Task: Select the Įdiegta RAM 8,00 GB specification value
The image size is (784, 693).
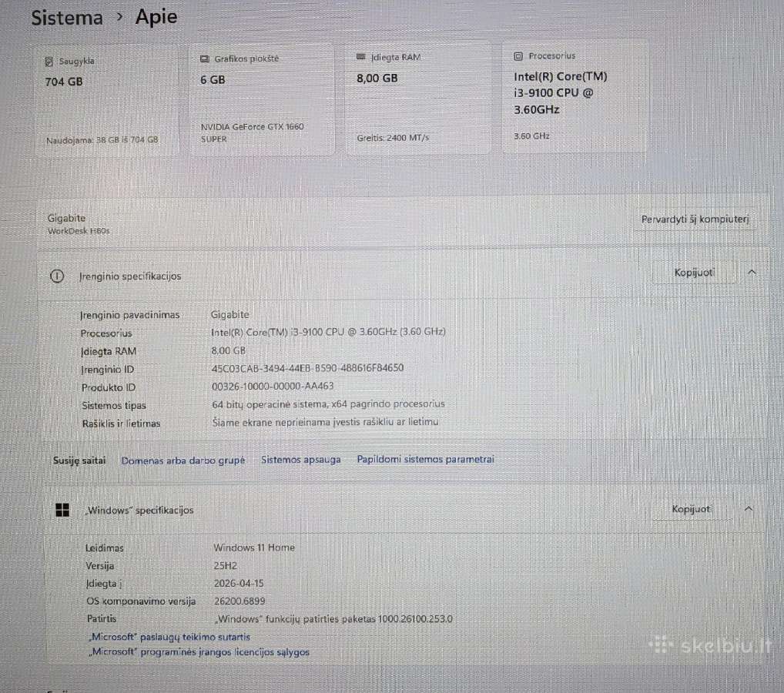Action: [229, 350]
